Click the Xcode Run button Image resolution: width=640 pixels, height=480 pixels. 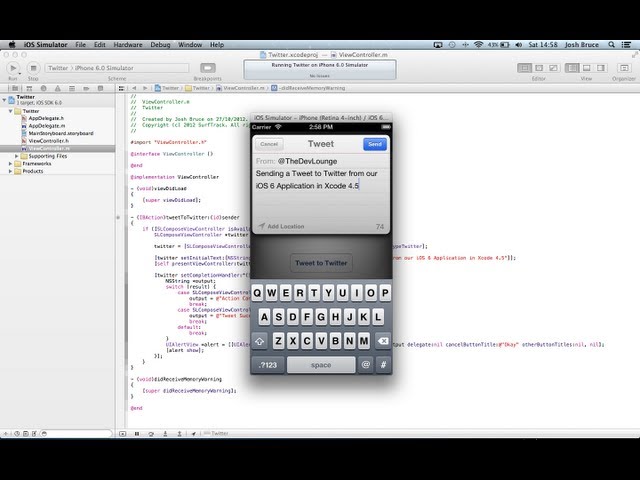point(13,68)
